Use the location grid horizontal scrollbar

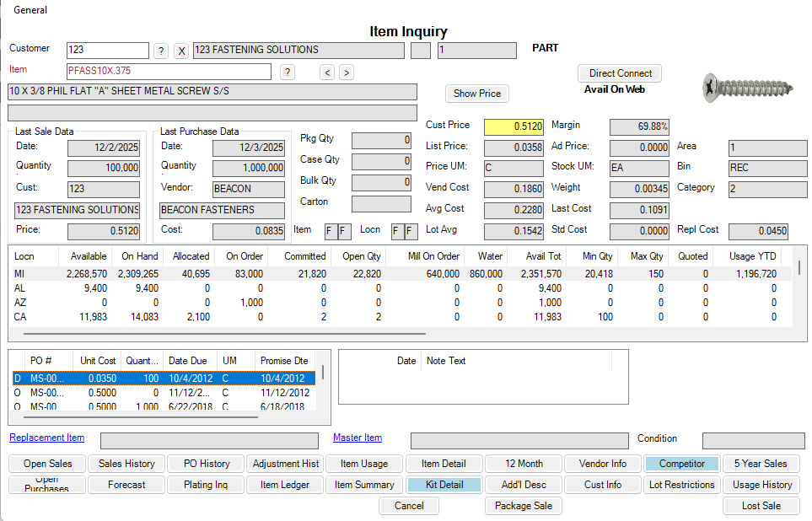(224, 334)
